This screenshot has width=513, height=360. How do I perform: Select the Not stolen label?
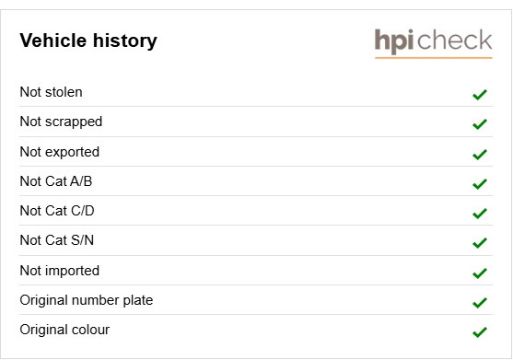[x=51, y=92]
